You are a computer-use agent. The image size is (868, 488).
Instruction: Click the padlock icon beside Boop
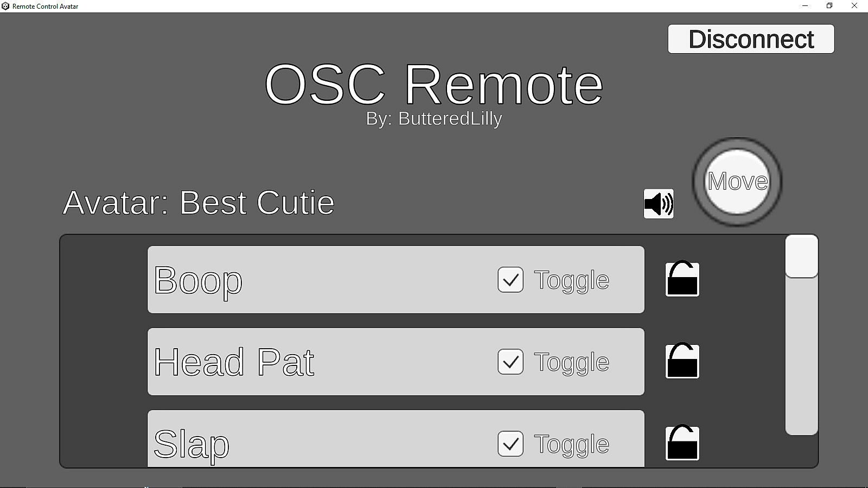coord(682,280)
